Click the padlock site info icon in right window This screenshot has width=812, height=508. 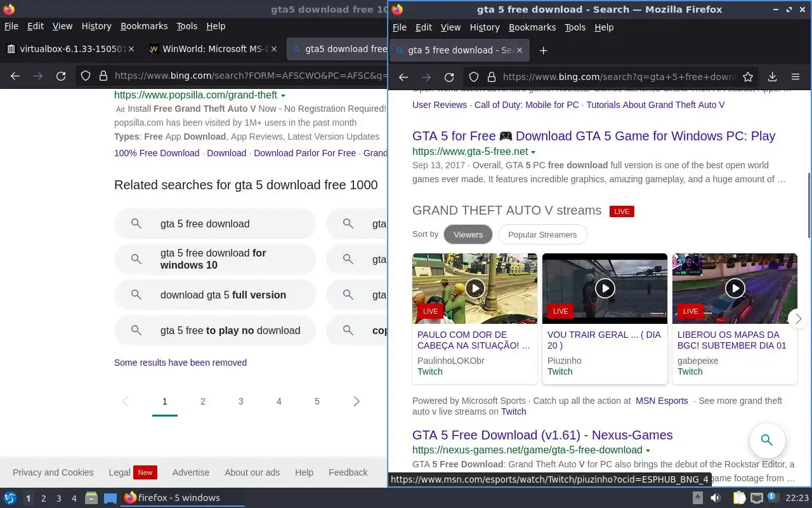pos(492,77)
